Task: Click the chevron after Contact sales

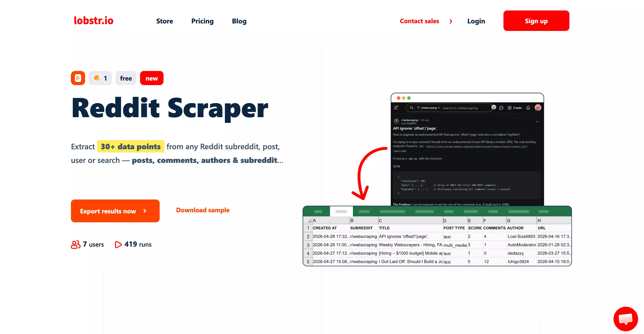Action: point(451,21)
